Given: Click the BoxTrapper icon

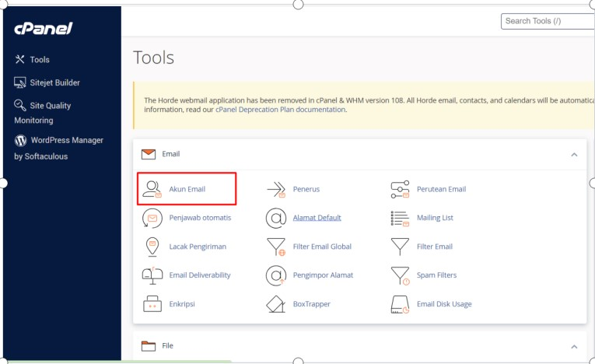Looking at the screenshot, I should pos(276,304).
